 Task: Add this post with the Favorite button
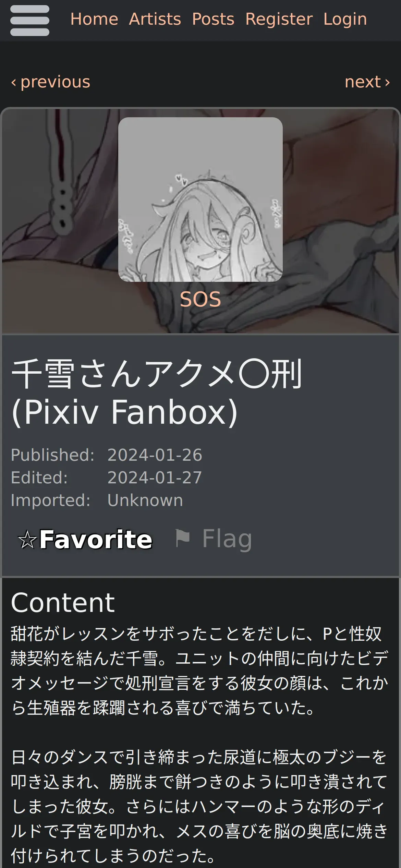point(85,540)
